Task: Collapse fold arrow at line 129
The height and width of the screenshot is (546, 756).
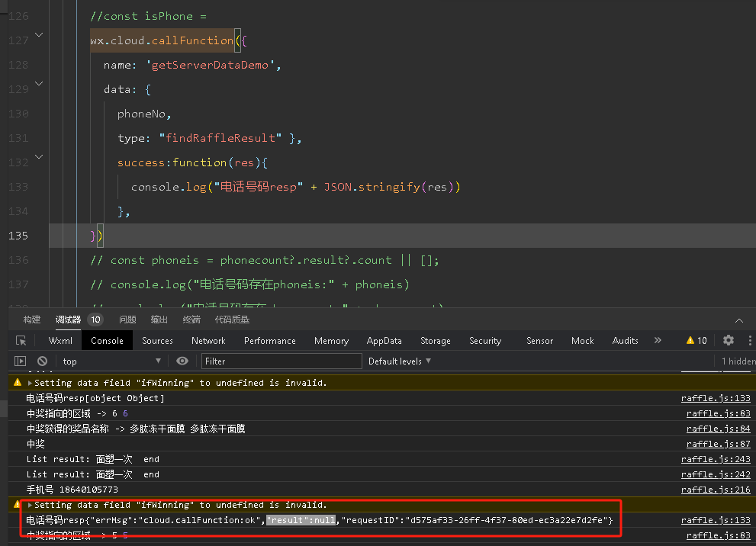Action: point(39,83)
